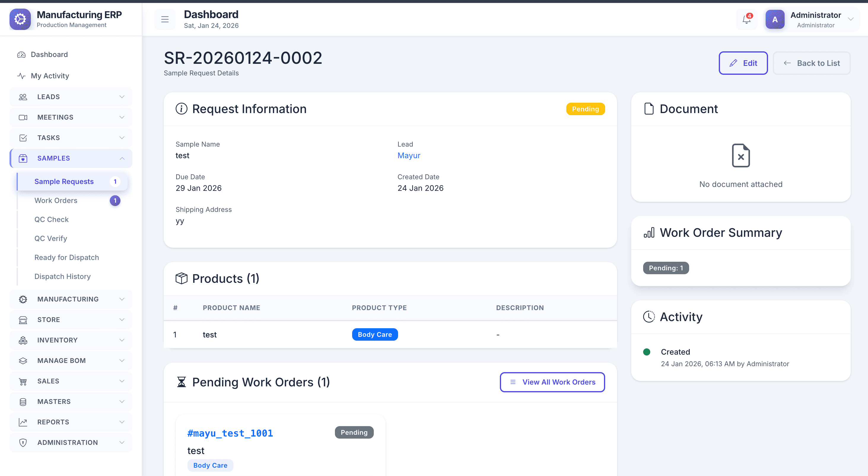Click the Products box icon
This screenshot has height=476, width=868.
click(181, 278)
